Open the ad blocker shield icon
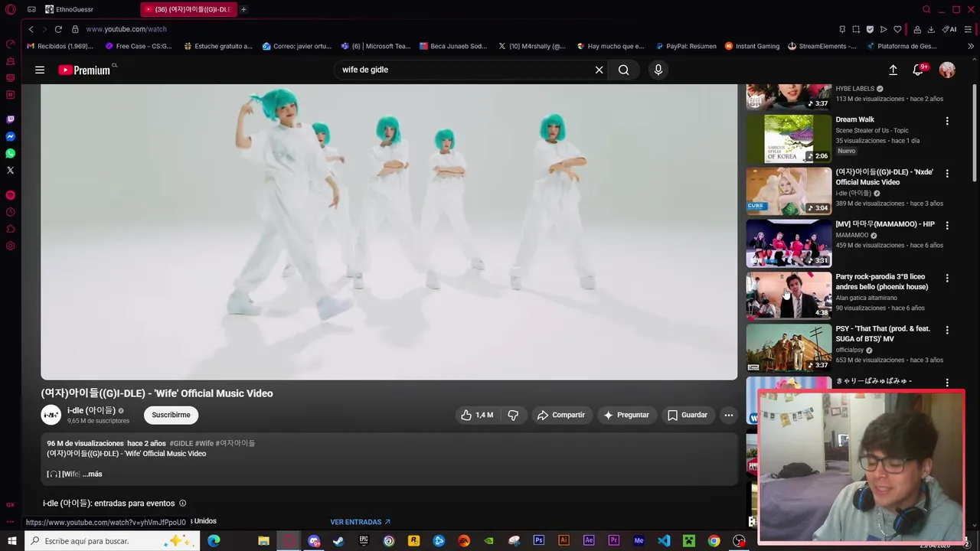980x551 pixels. point(870,29)
